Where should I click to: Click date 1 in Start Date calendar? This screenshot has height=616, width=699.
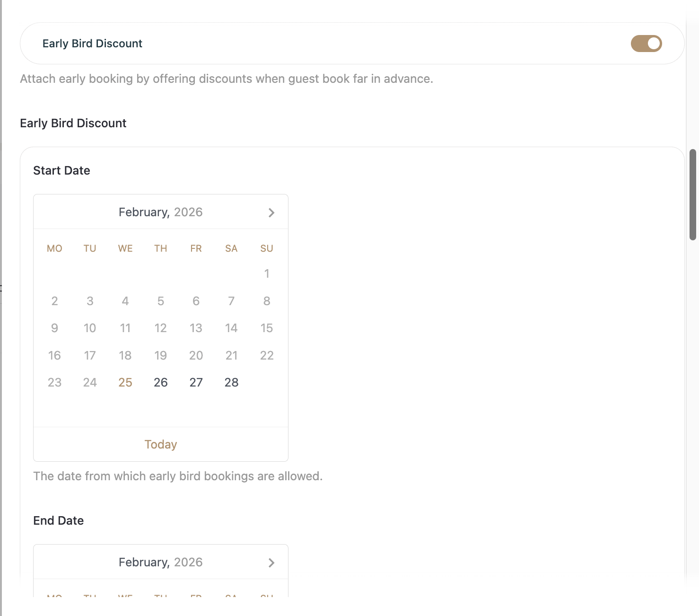267,273
